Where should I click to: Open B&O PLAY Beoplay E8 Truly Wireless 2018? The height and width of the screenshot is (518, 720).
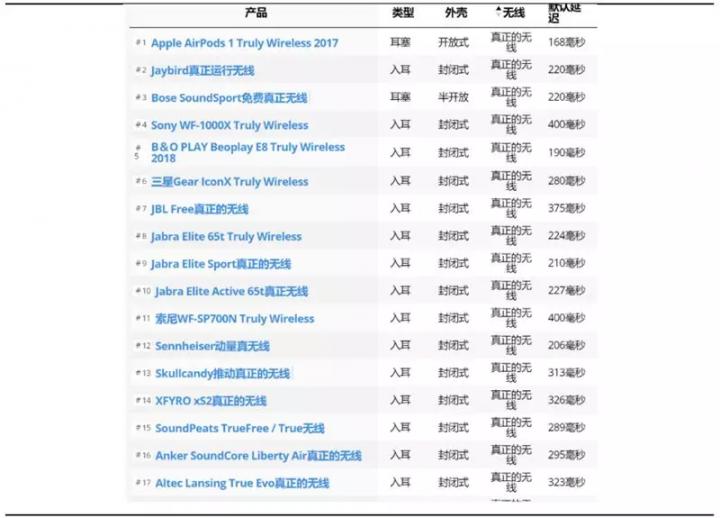click(x=248, y=152)
